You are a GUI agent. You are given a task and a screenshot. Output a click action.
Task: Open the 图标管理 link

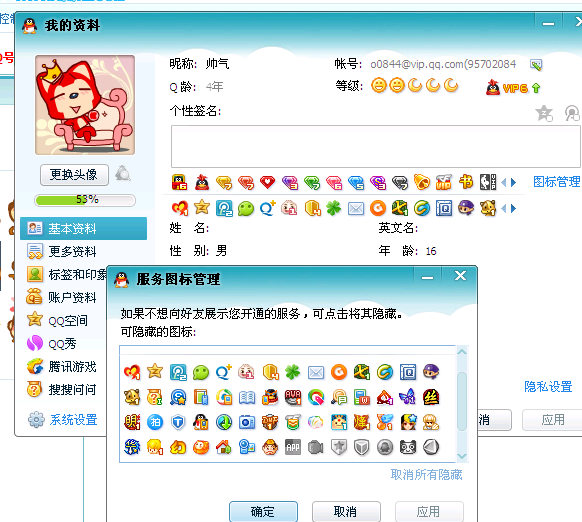pyautogui.click(x=556, y=182)
